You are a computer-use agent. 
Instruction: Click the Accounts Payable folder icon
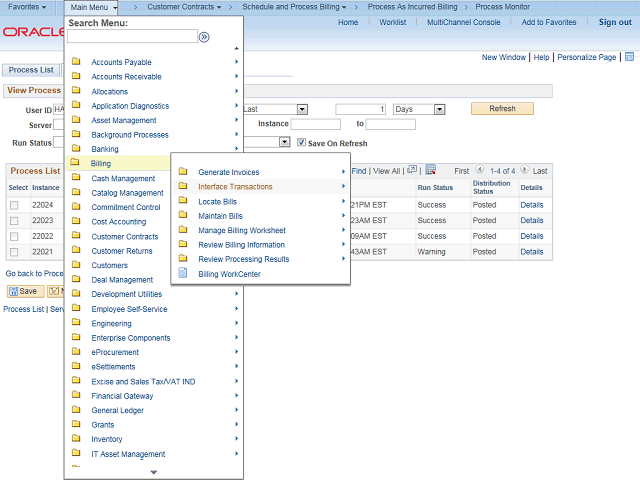pyautogui.click(x=76, y=62)
